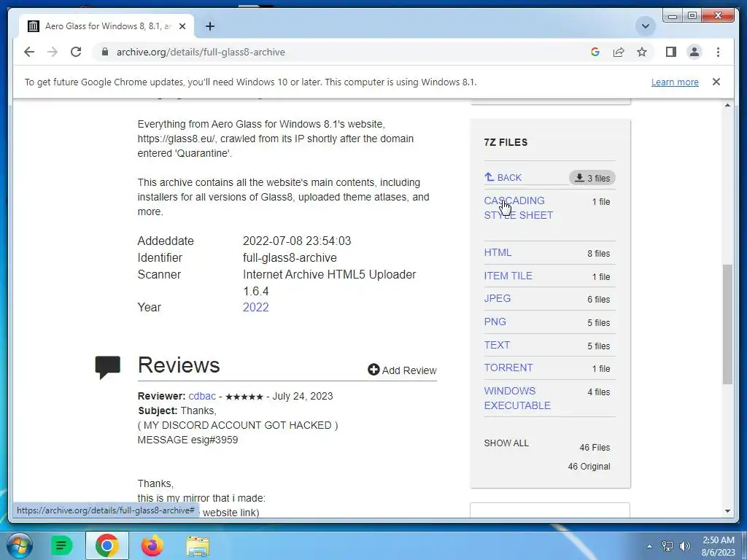The image size is (747, 560).
Task: Open the Windows Start button
Action: (20, 545)
